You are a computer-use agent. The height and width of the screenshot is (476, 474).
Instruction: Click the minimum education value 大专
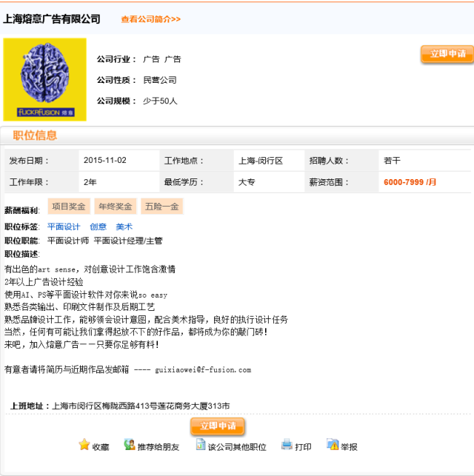[x=247, y=182]
